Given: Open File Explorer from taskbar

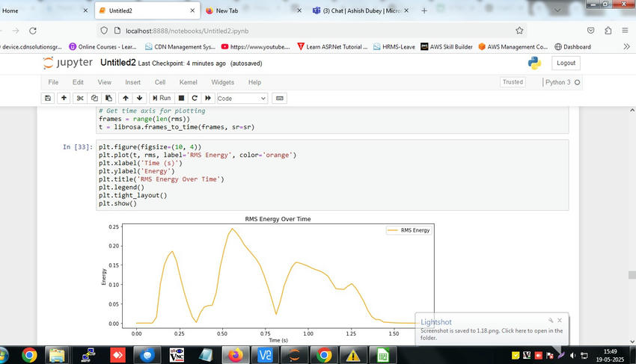Looking at the screenshot, I should pos(57,356).
